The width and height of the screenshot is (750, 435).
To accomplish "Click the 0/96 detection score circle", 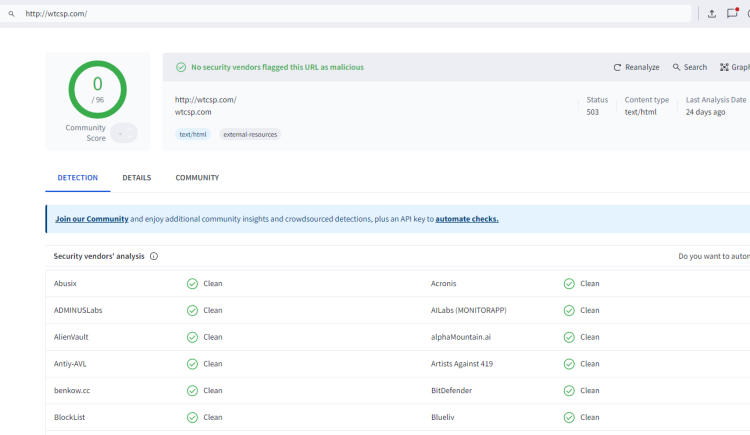I will tap(98, 89).
